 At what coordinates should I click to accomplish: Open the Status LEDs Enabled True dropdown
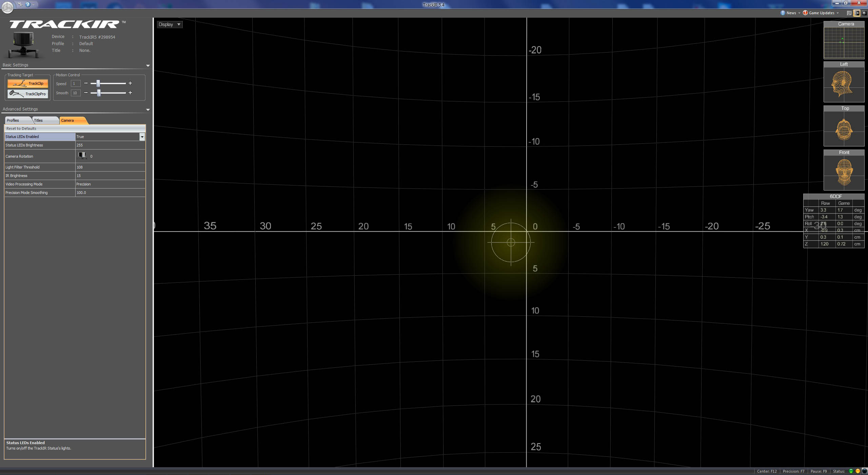[142, 137]
